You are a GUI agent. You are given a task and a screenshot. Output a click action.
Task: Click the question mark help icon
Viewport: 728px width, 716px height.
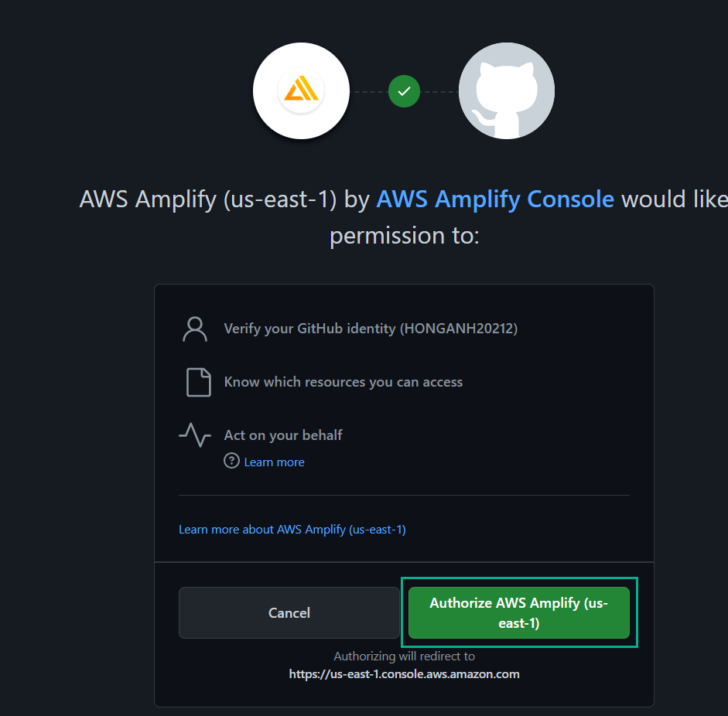pyautogui.click(x=231, y=461)
